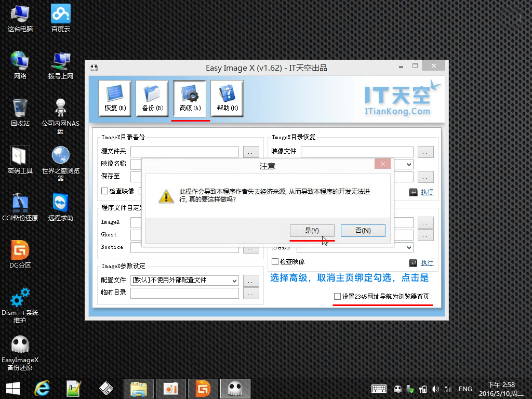Screen dimensions: 532x399
Task: Launch DG分区 desktop icon
Action: tap(20, 255)
